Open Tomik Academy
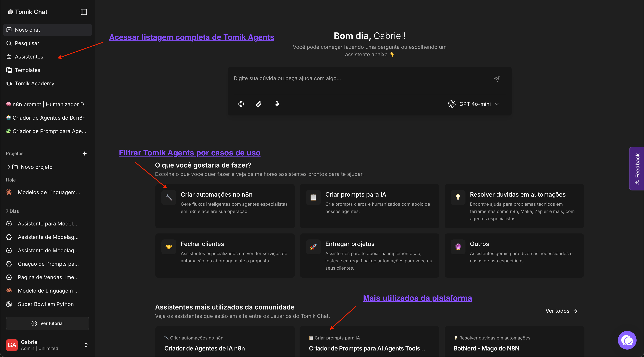The width and height of the screenshot is (644, 357). pos(48,83)
